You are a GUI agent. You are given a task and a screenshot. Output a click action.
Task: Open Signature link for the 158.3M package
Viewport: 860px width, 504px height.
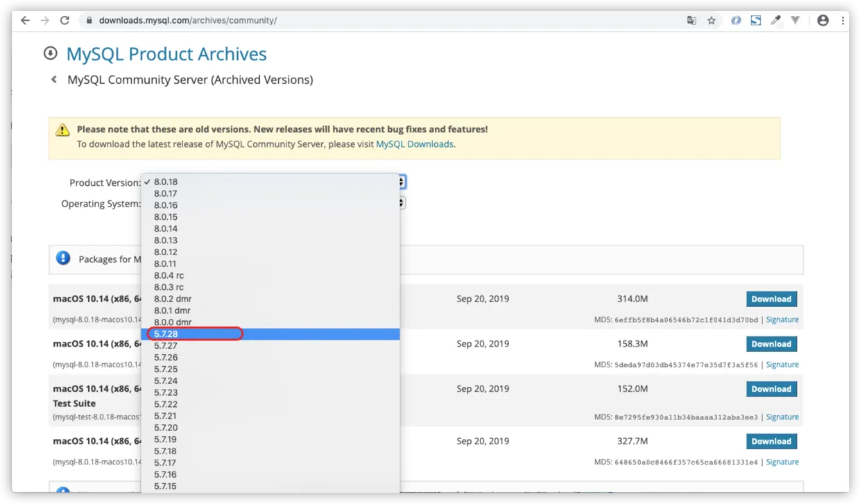[x=782, y=365]
